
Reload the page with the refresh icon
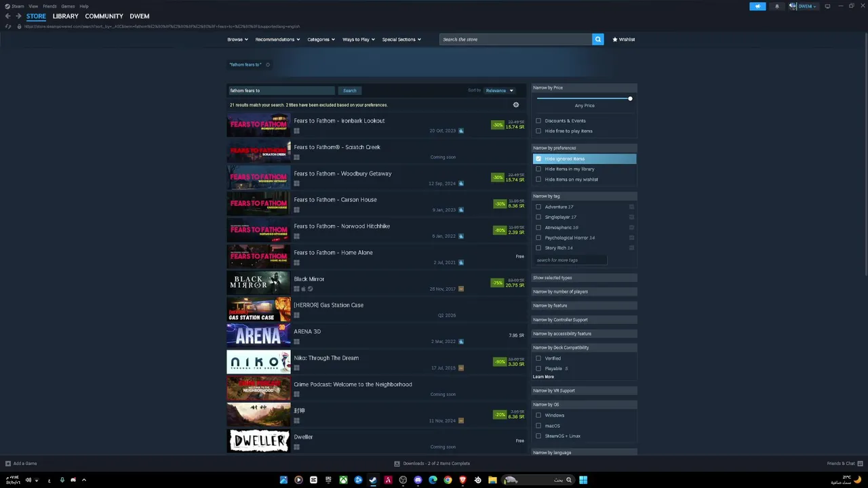point(8,26)
